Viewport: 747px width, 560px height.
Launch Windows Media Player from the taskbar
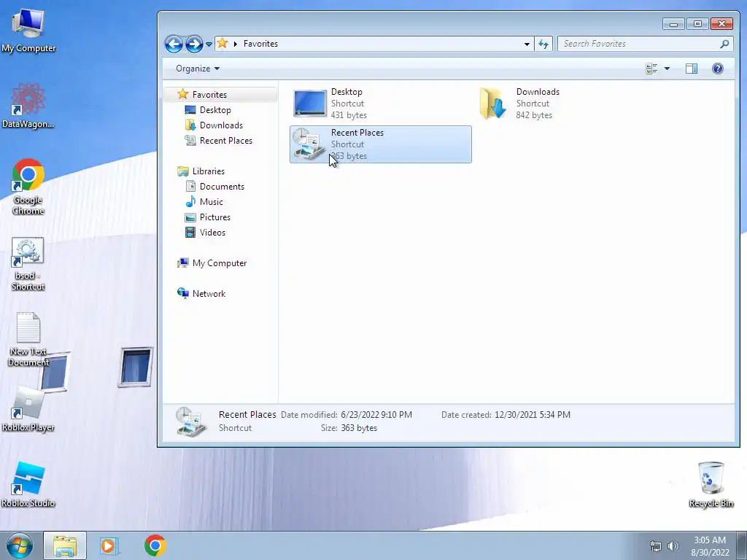pyautogui.click(x=109, y=545)
